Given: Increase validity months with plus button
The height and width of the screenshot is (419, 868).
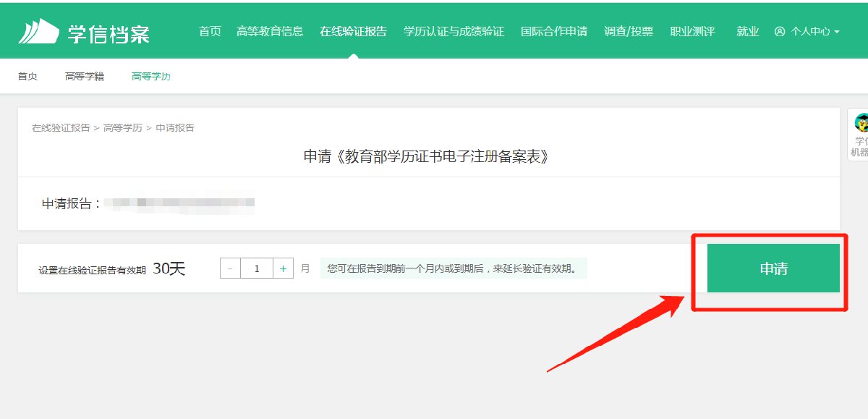Looking at the screenshot, I should pos(283,268).
